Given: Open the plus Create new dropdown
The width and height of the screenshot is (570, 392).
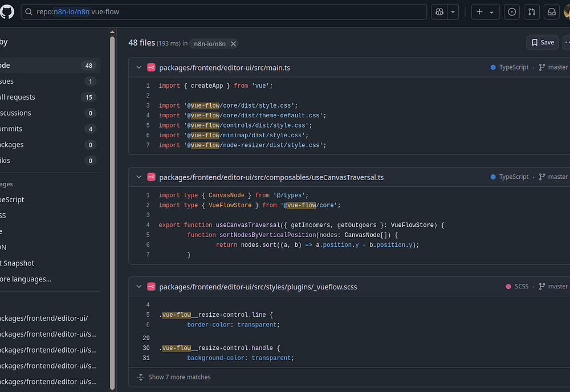Looking at the screenshot, I should [x=485, y=12].
